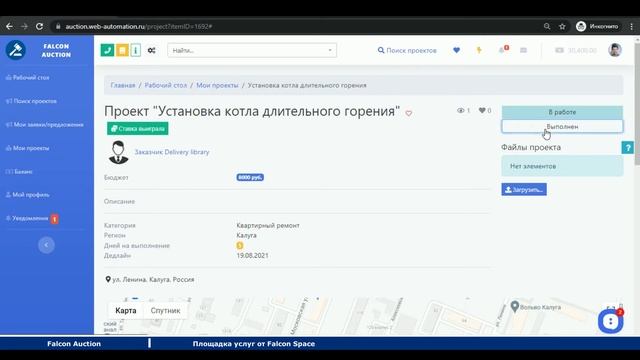Switch map to "Спутник" view
The image size is (640, 360).
pyautogui.click(x=165, y=311)
